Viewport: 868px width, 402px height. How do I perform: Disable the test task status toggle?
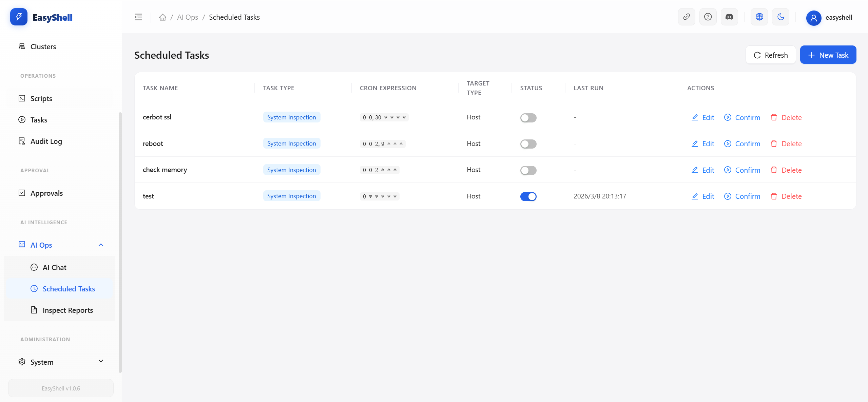[528, 196]
